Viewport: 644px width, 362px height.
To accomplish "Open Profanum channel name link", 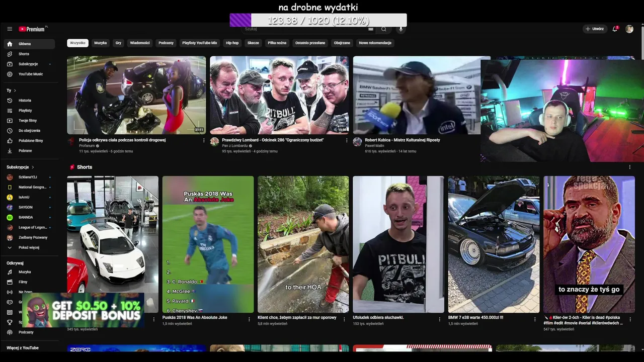I will [87, 146].
